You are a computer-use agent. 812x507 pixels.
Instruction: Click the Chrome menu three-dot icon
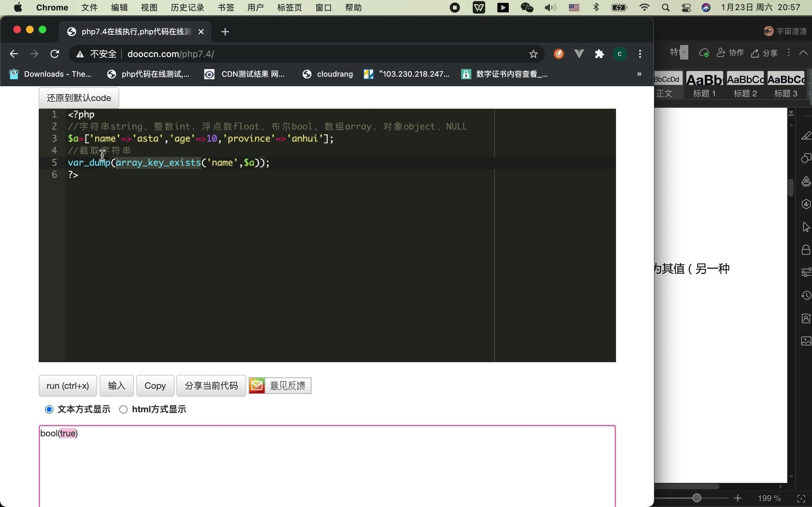(x=641, y=53)
